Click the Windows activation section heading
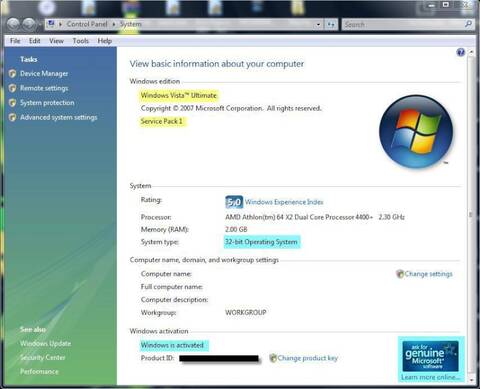 click(x=159, y=331)
